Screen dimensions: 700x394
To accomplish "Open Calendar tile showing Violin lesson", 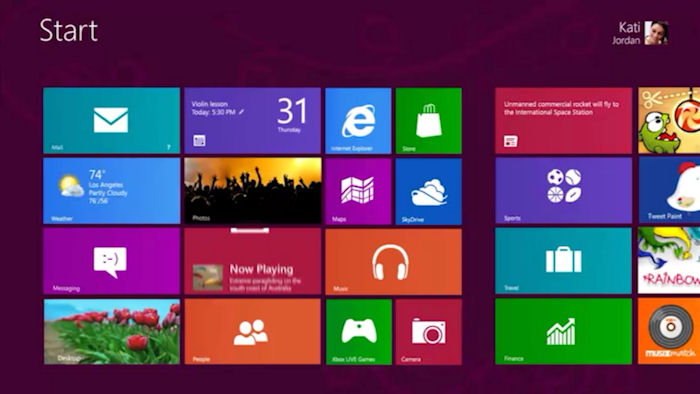I will (252, 120).
